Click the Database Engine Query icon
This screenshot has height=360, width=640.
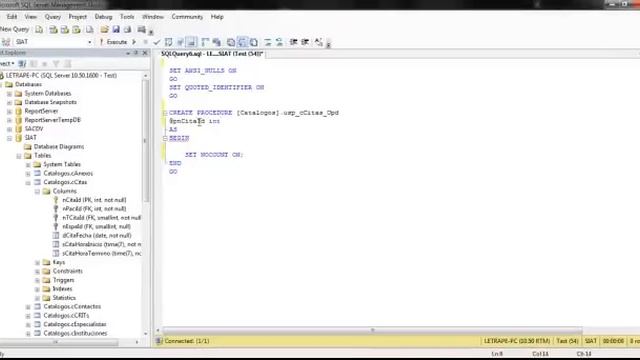pyautogui.click(x=39, y=29)
